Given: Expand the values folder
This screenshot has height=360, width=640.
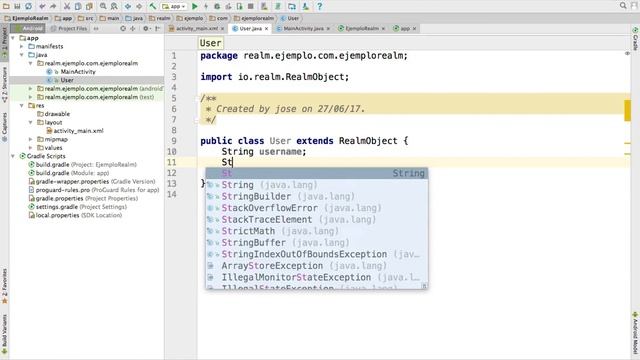Looking at the screenshot, I should coord(31,148).
